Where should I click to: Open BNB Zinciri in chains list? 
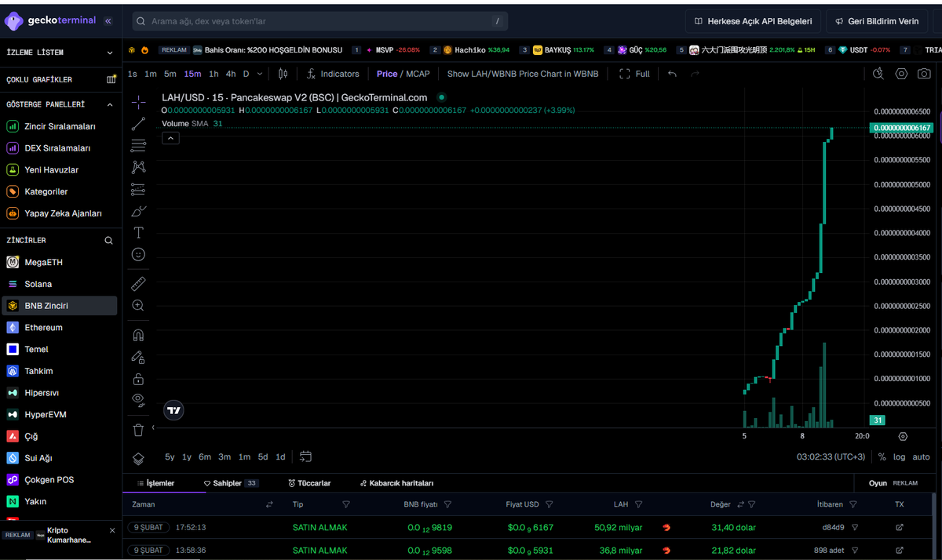click(x=60, y=306)
